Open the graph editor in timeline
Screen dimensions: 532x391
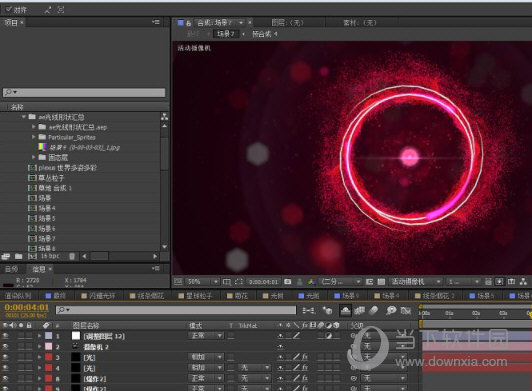coord(405,310)
